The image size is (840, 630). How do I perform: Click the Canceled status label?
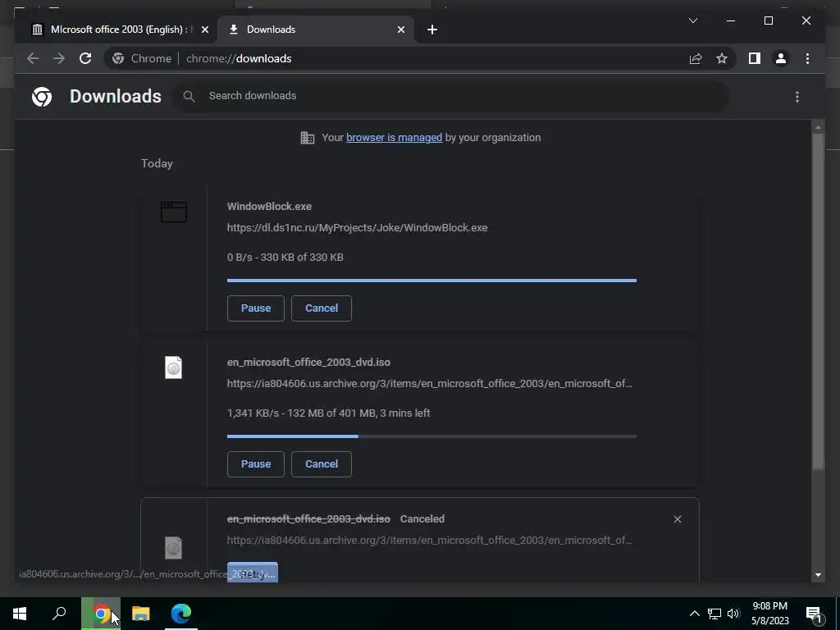click(x=422, y=519)
